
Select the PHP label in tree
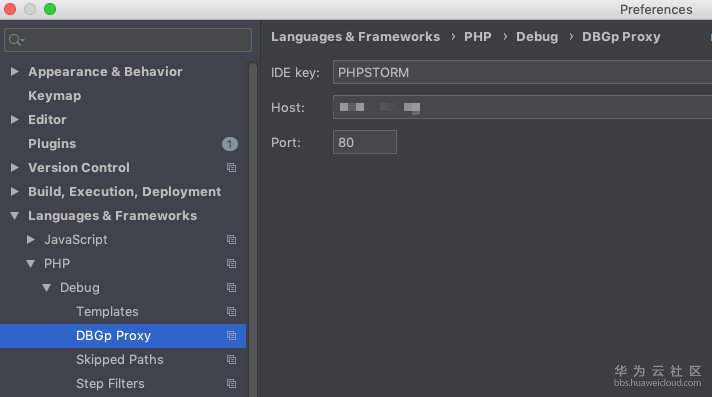point(57,263)
